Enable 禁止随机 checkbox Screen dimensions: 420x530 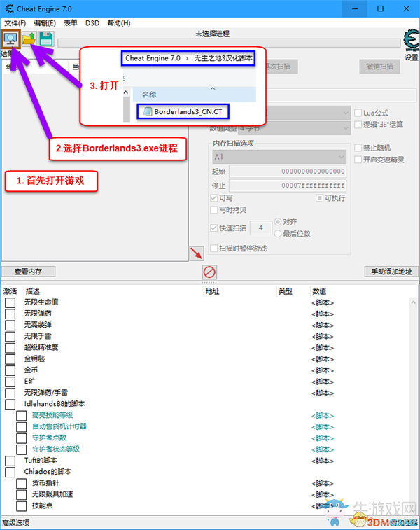[x=358, y=148]
